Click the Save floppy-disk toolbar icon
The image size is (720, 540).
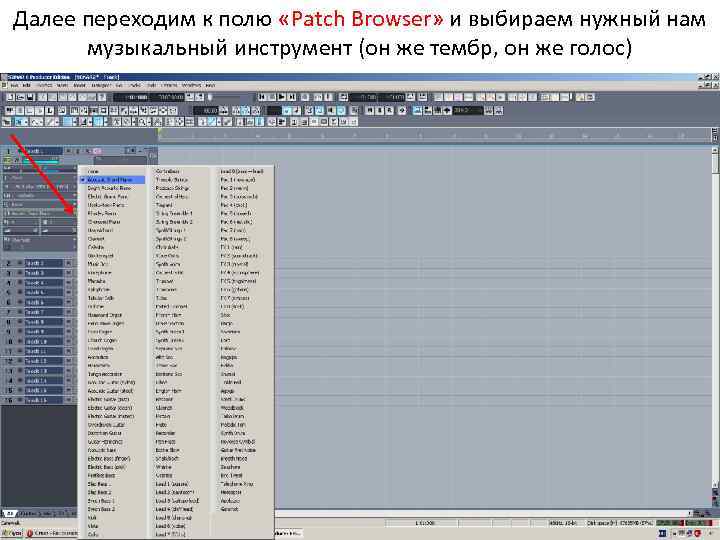coord(30,97)
